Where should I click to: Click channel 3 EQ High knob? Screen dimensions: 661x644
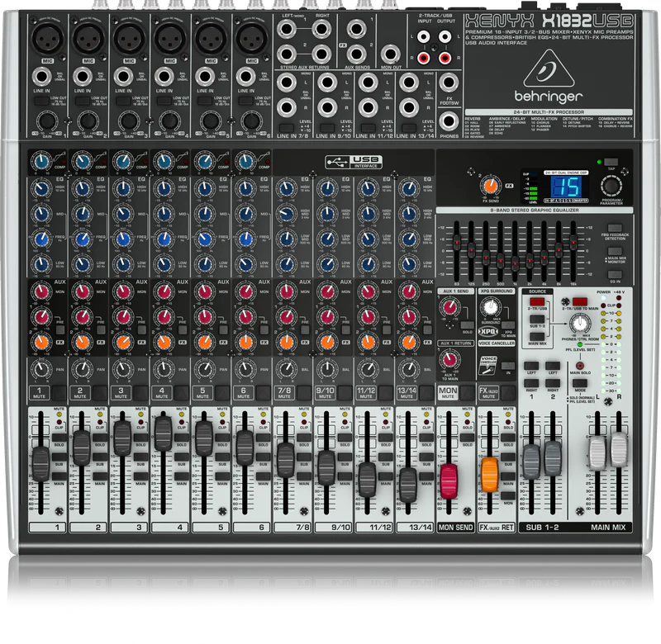123,188
